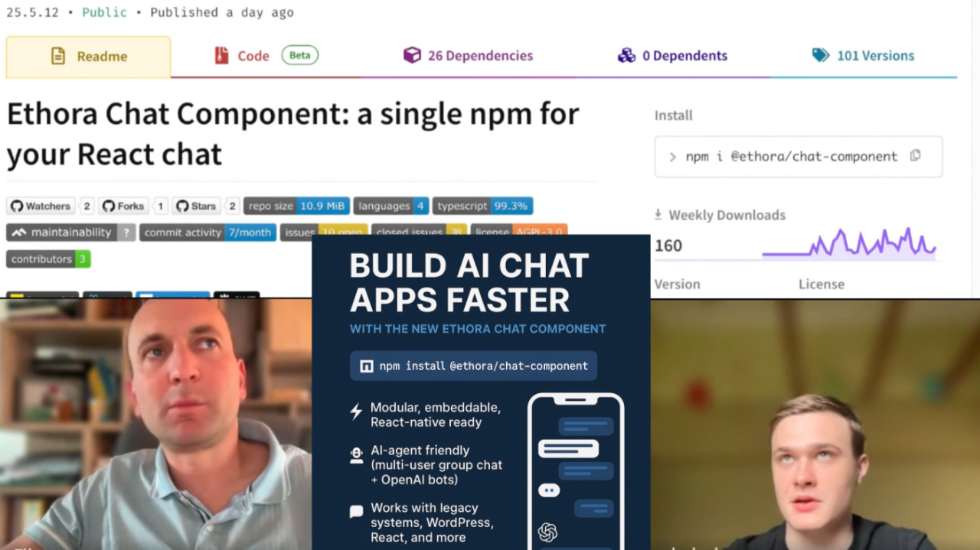Open the GitHub Stars badge

point(206,206)
